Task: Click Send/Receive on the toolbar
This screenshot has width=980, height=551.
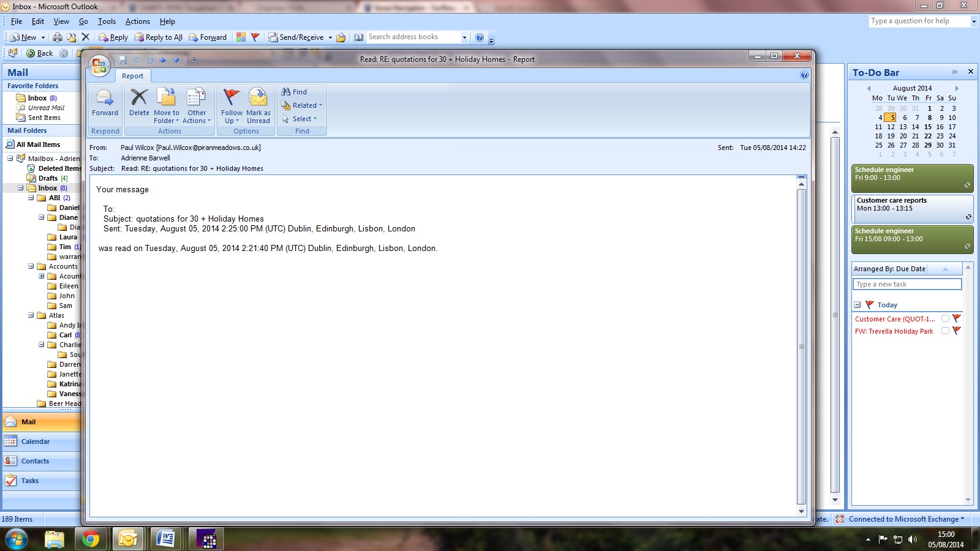Action: [296, 37]
